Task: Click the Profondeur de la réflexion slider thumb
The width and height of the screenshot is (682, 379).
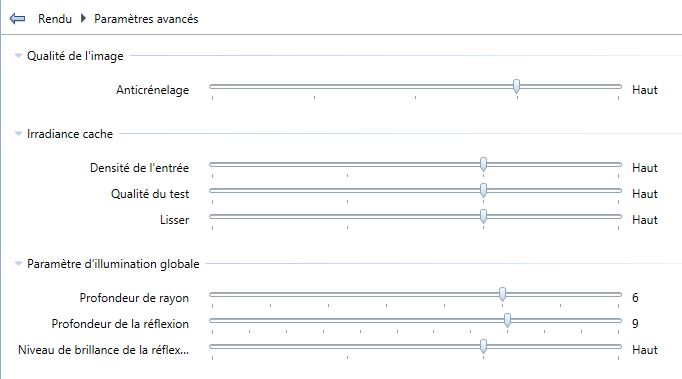Action: 507,320
